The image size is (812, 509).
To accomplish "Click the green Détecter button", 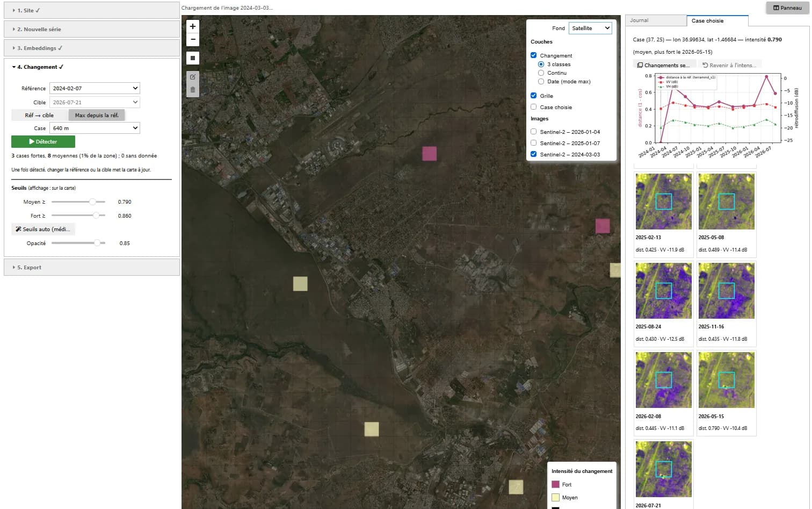I will click(x=43, y=141).
